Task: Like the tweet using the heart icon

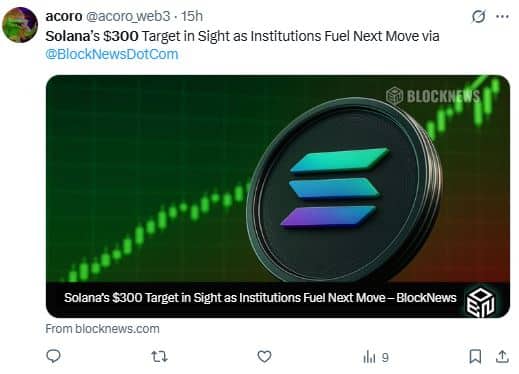Action: tap(264, 357)
